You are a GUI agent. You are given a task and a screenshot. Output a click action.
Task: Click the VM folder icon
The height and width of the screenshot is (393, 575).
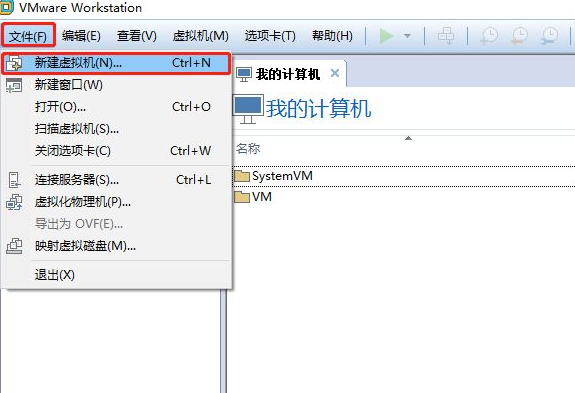click(x=242, y=197)
